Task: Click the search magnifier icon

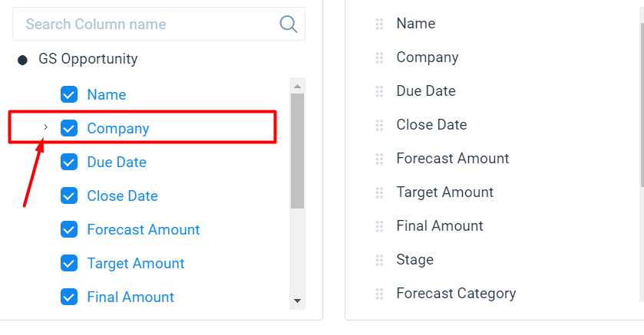Action: (x=289, y=25)
